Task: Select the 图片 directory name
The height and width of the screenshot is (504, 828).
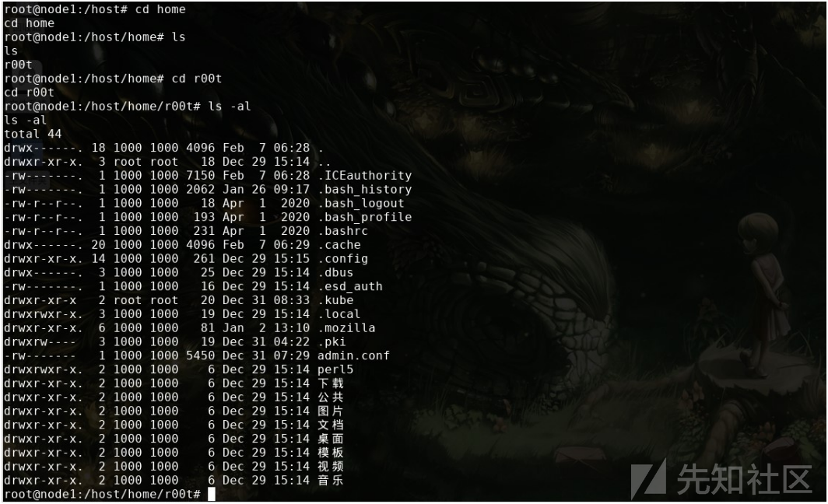Action: (x=331, y=411)
